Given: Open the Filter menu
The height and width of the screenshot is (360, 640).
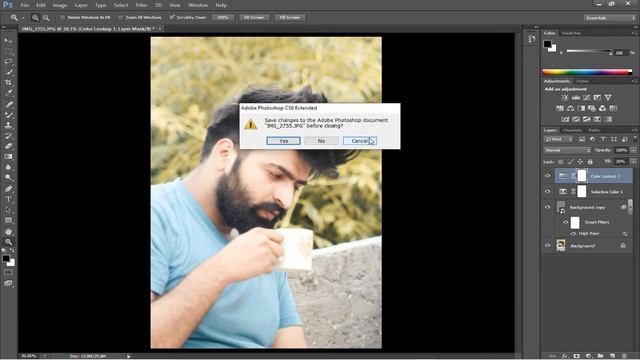Looking at the screenshot, I should (x=142, y=5).
